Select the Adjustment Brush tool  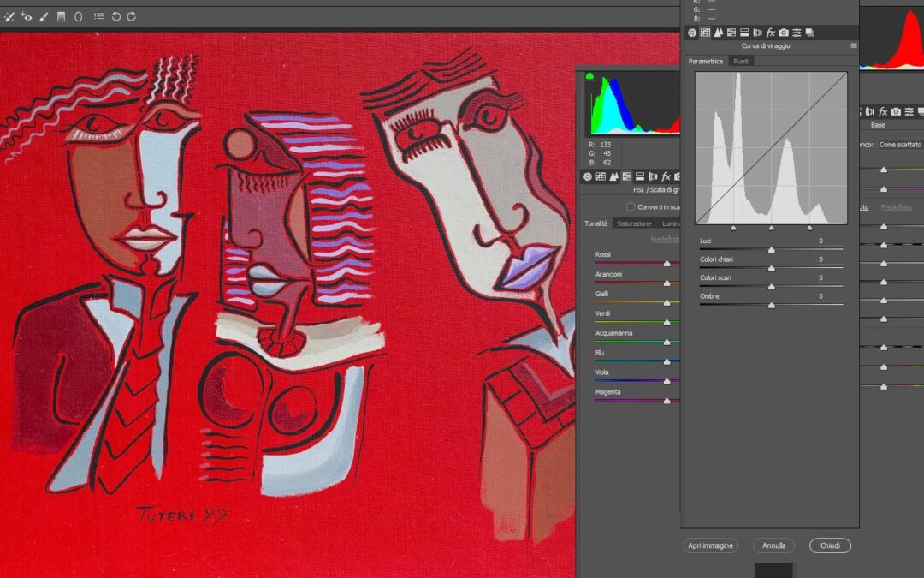[x=44, y=16]
